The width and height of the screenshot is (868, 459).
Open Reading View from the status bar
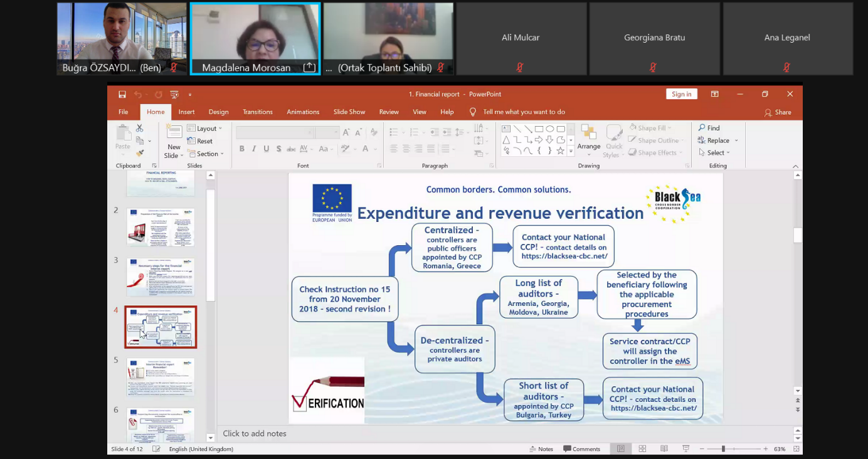coord(664,449)
